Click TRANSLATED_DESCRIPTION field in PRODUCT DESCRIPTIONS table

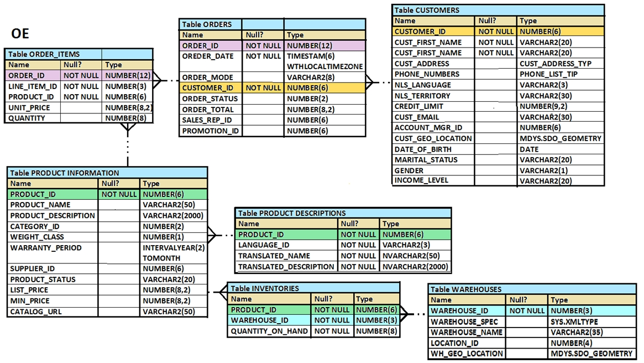coord(286,267)
